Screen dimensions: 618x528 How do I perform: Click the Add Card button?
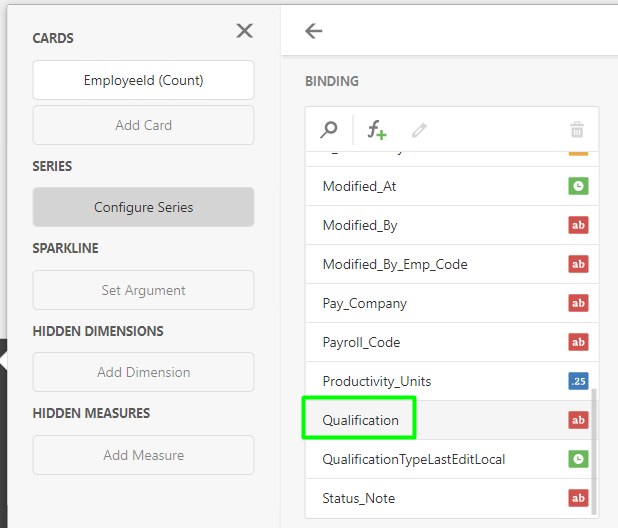(143, 125)
